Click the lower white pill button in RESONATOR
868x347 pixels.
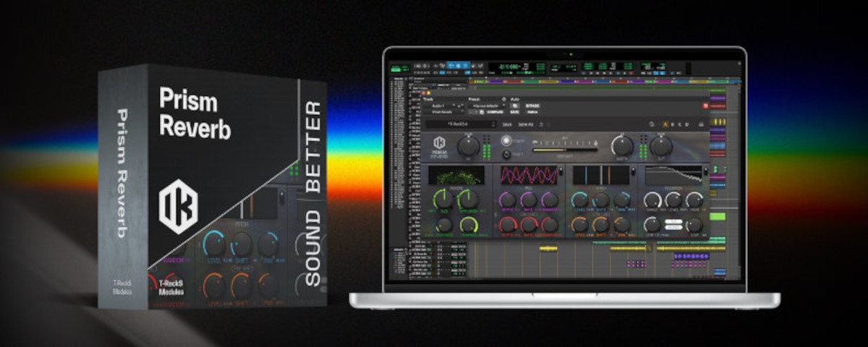[673, 227]
